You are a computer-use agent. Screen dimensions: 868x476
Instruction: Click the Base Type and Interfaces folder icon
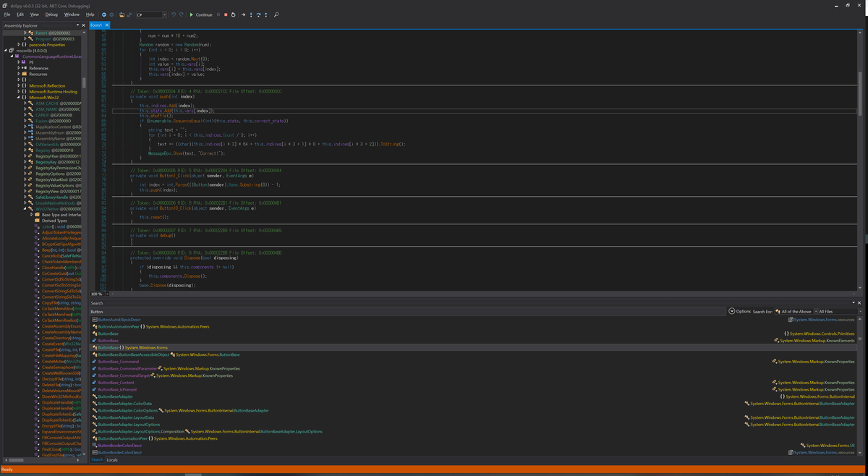pyautogui.click(x=38, y=215)
